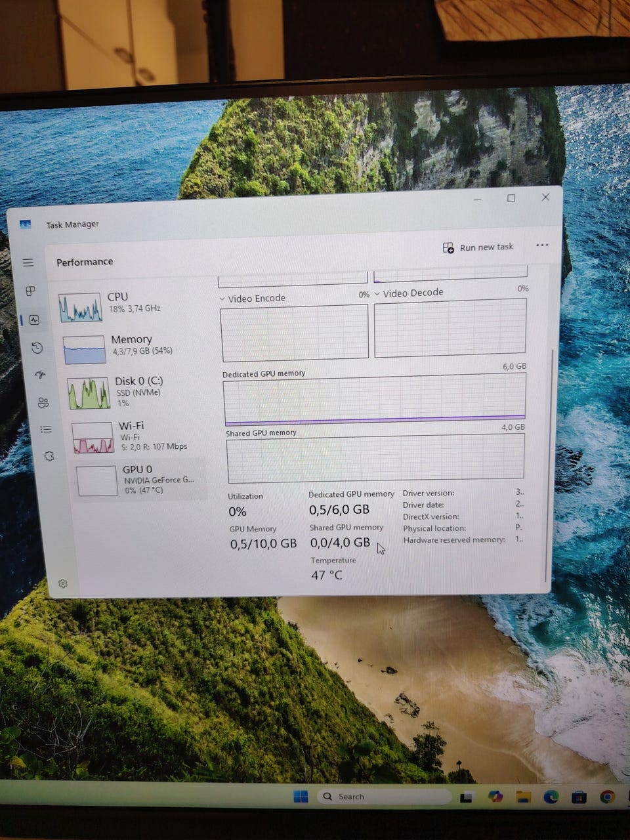
Task: Click the Video Encode graph
Action: (295, 333)
